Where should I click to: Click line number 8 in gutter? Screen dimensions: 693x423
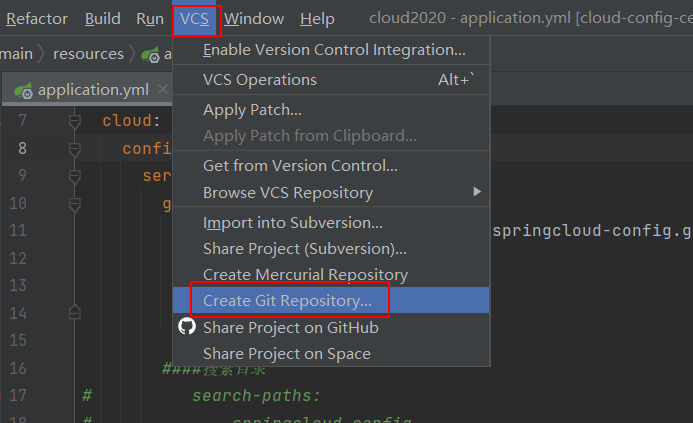tap(22, 148)
